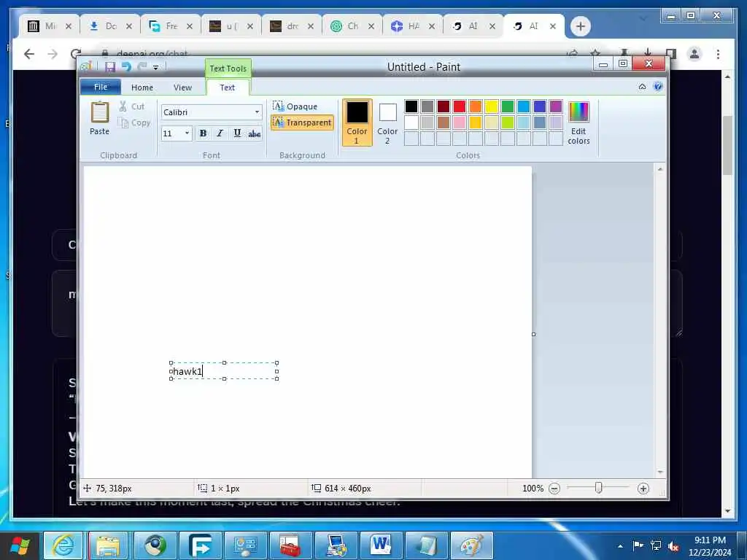Click the zoom slider thumb

pyautogui.click(x=598, y=488)
